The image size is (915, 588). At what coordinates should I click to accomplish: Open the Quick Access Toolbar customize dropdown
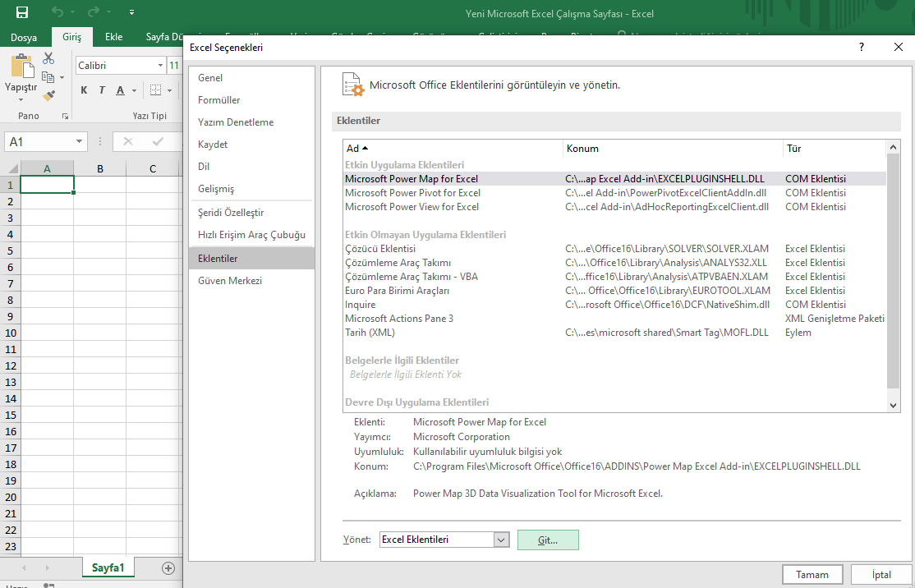(x=132, y=12)
